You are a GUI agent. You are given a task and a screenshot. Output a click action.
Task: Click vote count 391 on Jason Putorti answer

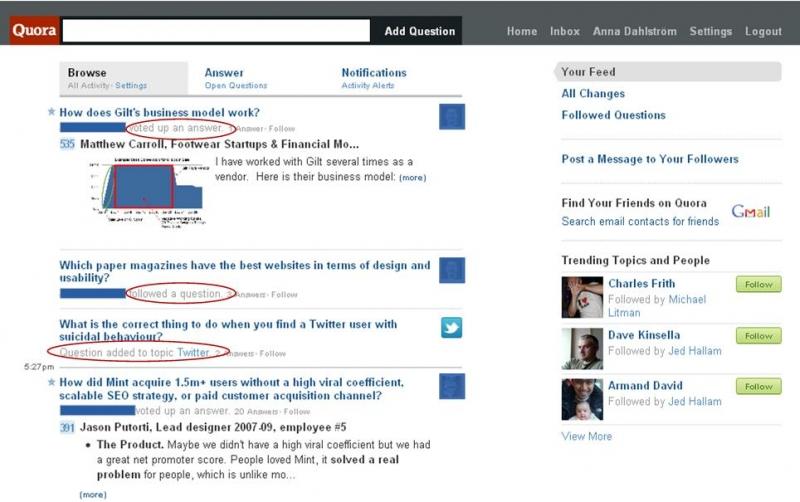click(x=67, y=427)
